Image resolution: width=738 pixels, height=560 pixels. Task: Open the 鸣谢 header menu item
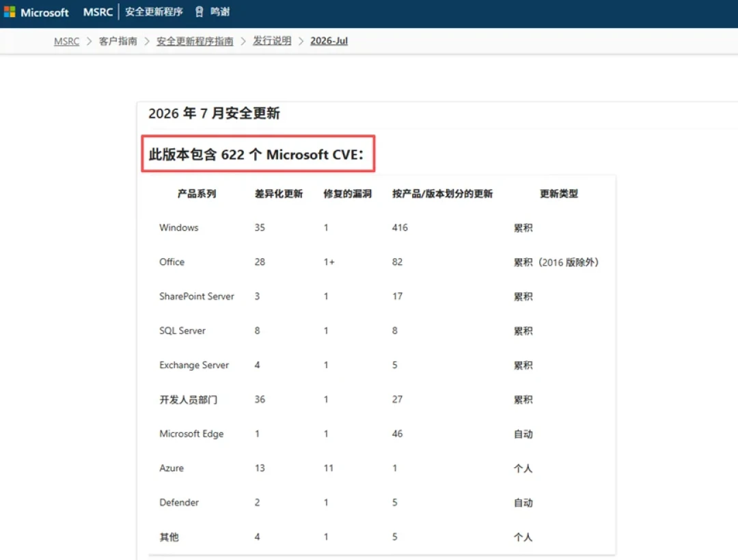point(220,12)
